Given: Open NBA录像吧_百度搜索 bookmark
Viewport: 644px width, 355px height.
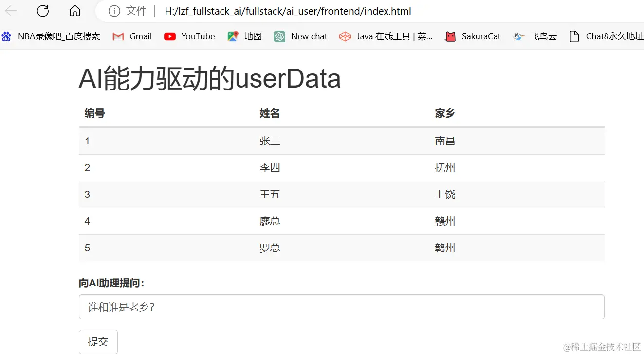Looking at the screenshot, I should (x=51, y=36).
